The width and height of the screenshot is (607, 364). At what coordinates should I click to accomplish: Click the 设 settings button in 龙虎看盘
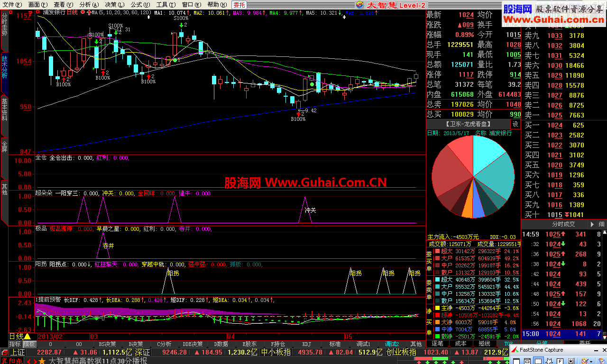515,124
